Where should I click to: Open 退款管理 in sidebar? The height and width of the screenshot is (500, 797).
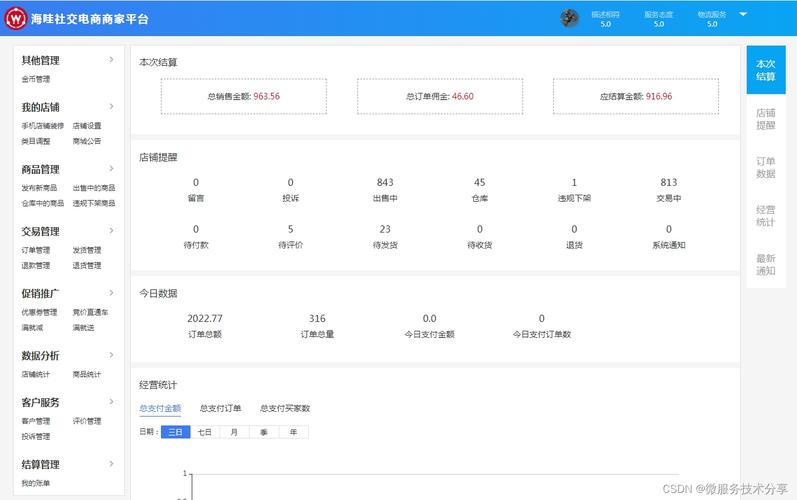tap(36, 265)
